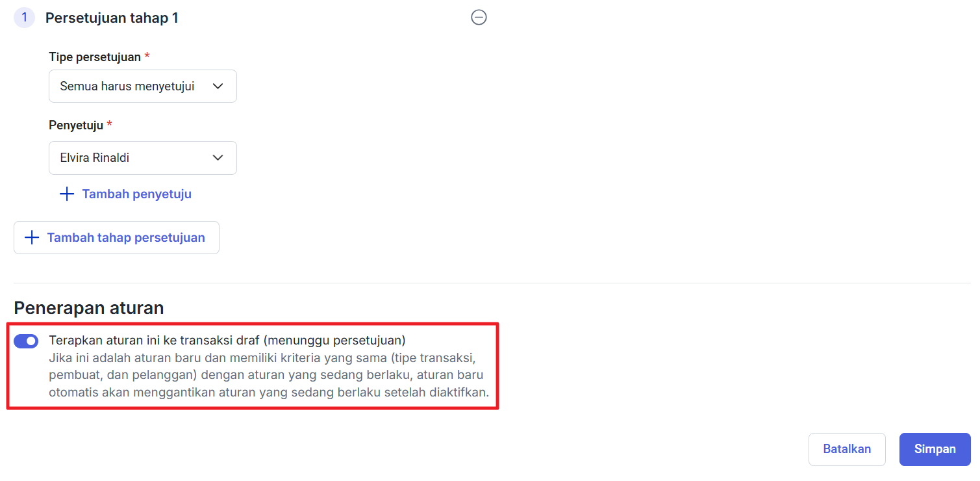Expand the Tipe persetujuan chevron arrow
This screenshot has height=481, width=980.
click(218, 86)
